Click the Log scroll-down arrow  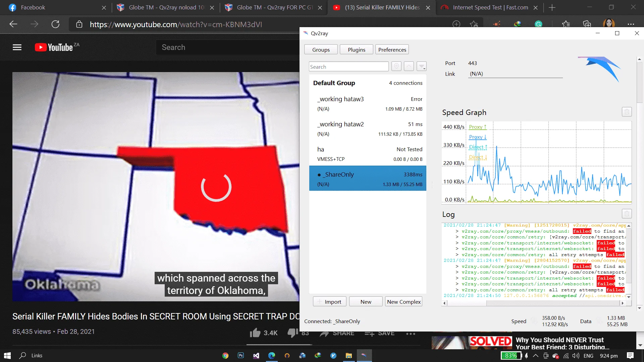(629, 297)
